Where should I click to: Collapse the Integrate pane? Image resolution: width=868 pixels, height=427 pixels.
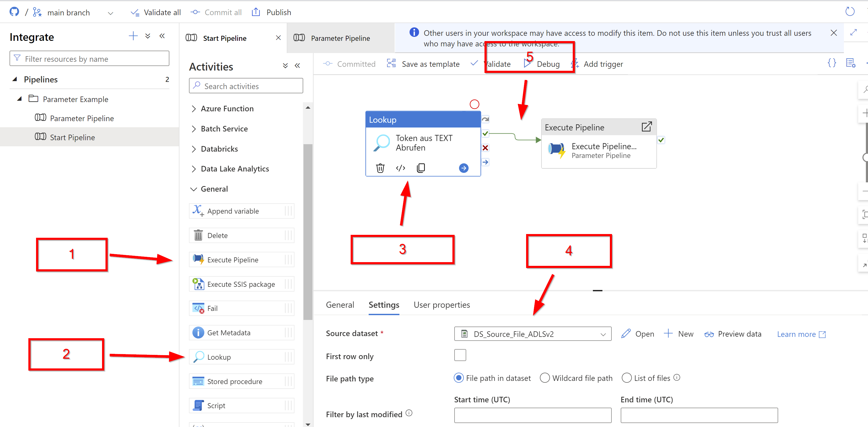pyautogui.click(x=162, y=36)
